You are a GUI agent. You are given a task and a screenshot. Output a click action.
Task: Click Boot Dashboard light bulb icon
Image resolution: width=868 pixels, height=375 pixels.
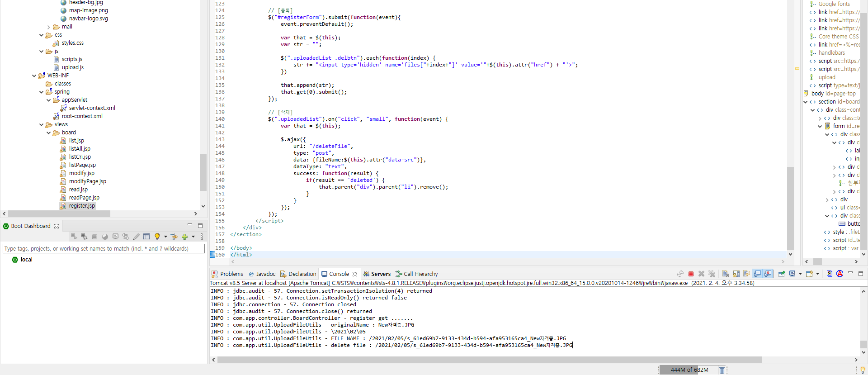click(157, 237)
